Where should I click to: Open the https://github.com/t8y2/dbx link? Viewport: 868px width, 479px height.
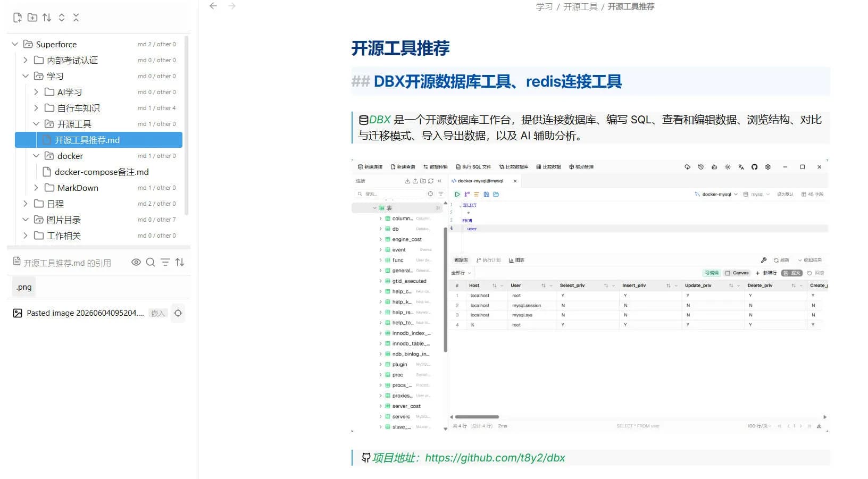coord(495,458)
